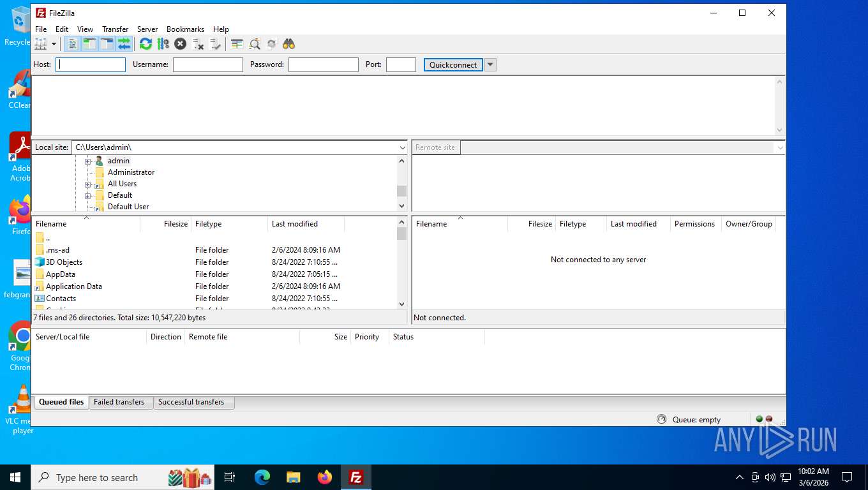This screenshot has width=868, height=490.
Task: Open the Local site path dropdown
Action: coord(402,147)
